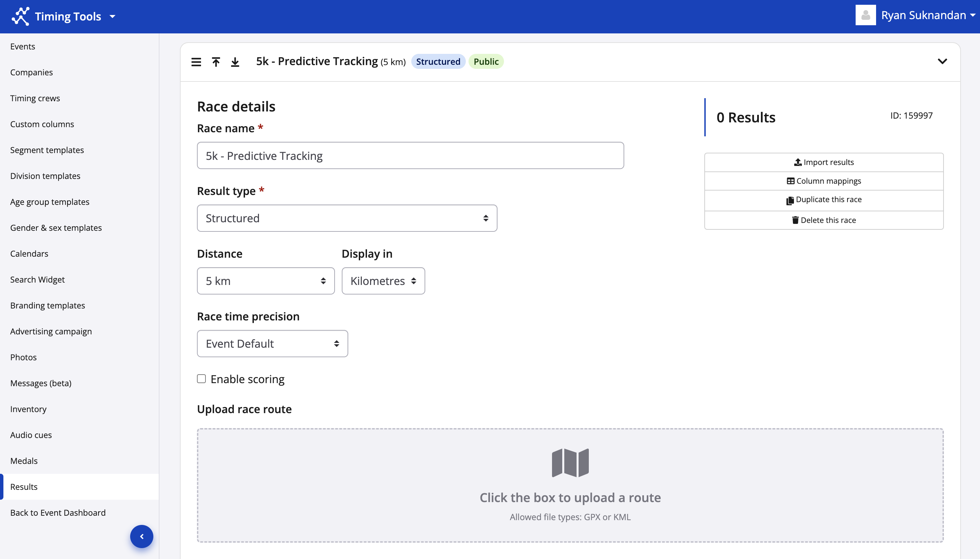Click the Timing Tools logo icon
This screenshot has height=559, width=980.
(20, 16)
